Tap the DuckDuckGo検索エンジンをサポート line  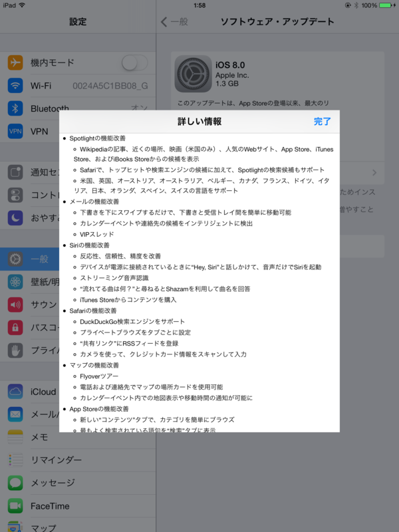click(132, 322)
